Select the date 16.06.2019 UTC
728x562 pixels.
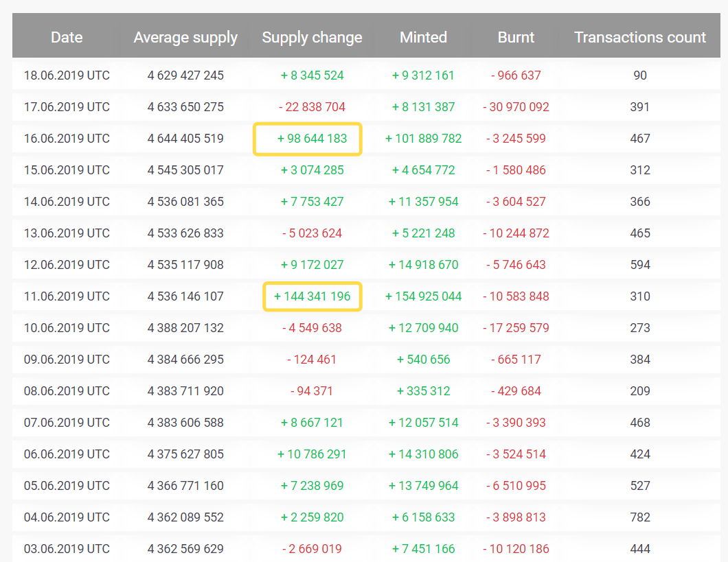pyautogui.click(x=67, y=138)
